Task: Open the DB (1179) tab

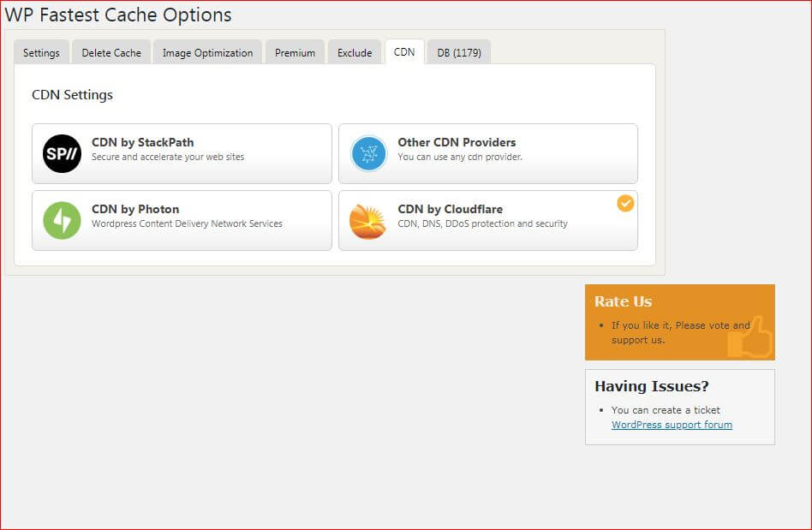Action: 459,53
